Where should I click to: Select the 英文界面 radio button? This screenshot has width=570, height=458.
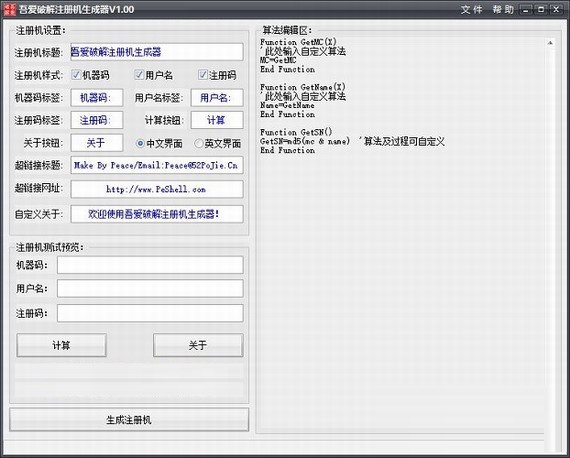(x=198, y=144)
